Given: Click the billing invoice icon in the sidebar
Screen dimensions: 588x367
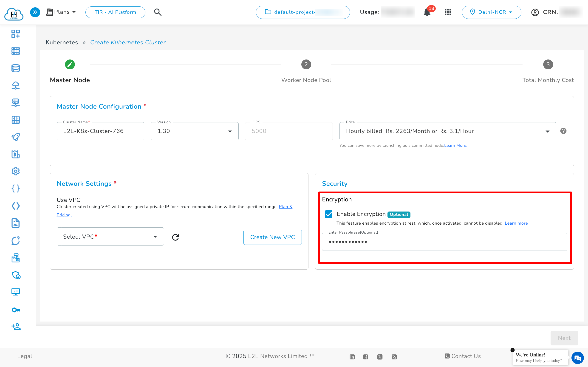Looking at the screenshot, I should pos(16,154).
